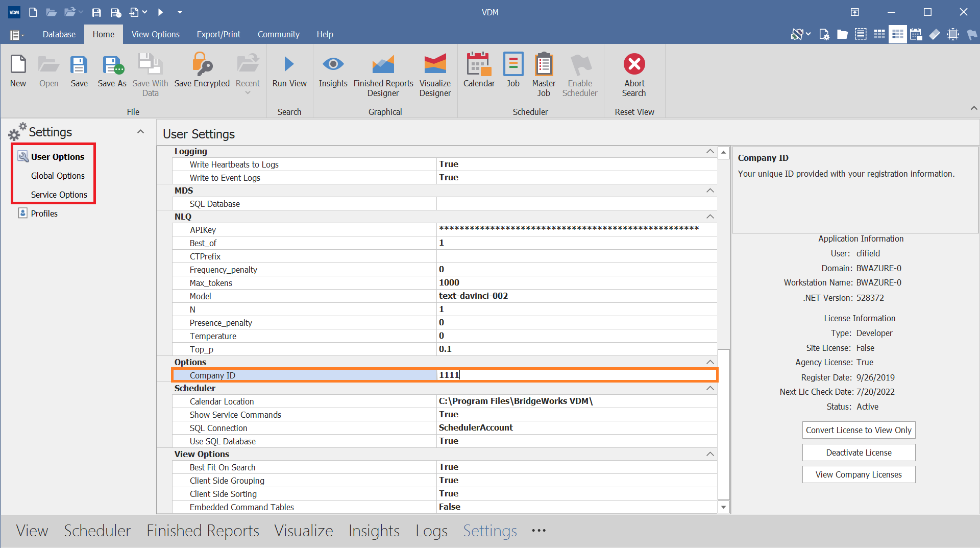
Task: Click the bottom navigation overflow dots
Action: pos(538,531)
